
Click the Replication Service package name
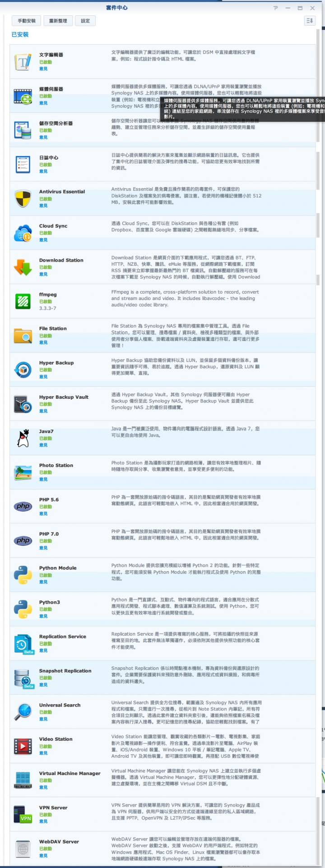(63, 637)
